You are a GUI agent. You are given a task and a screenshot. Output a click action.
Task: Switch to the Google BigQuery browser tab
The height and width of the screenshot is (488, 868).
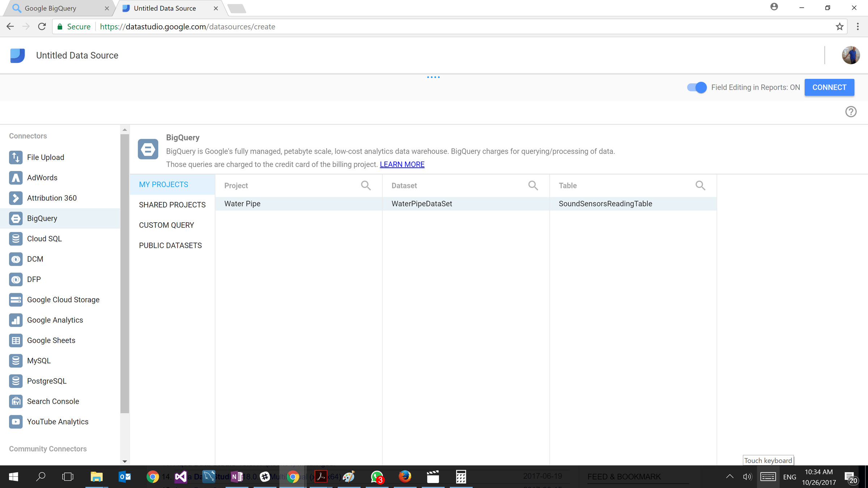[x=58, y=8]
